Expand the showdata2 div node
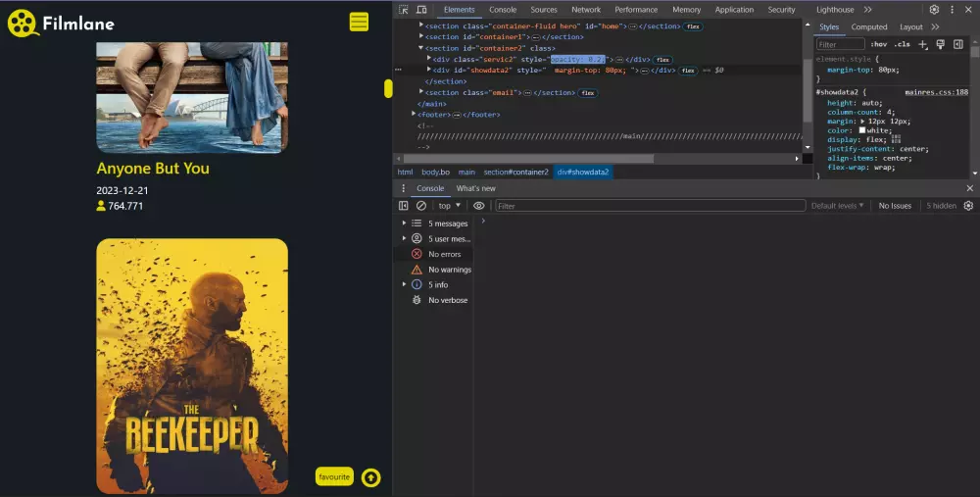The image size is (980, 497). click(x=429, y=70)
